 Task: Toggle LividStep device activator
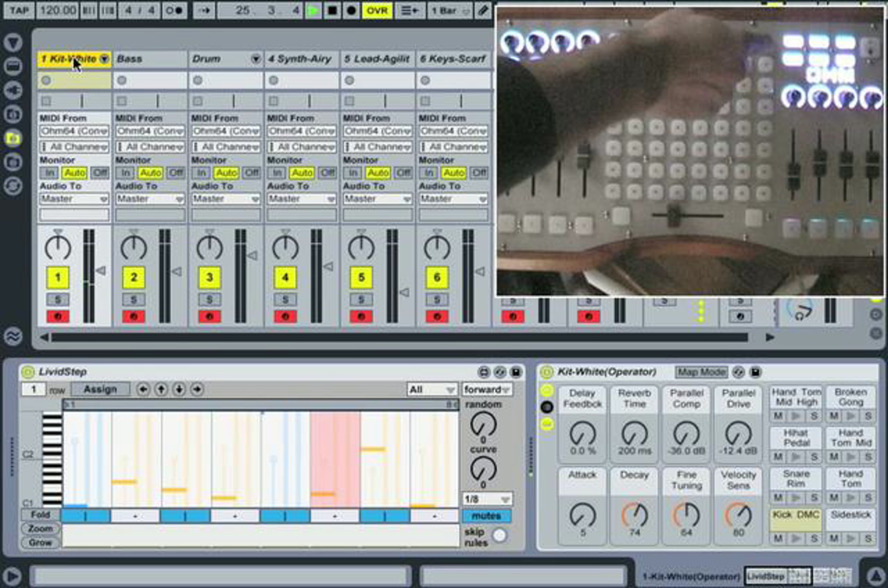[x=27, y=372]
